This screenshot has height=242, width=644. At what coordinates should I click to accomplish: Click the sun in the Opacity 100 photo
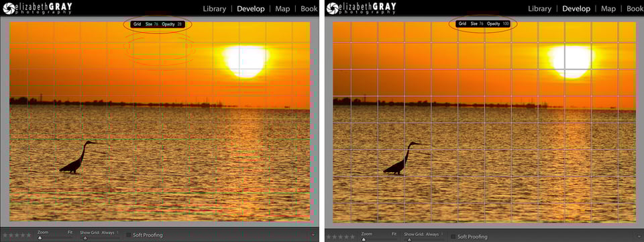(572, 62)
